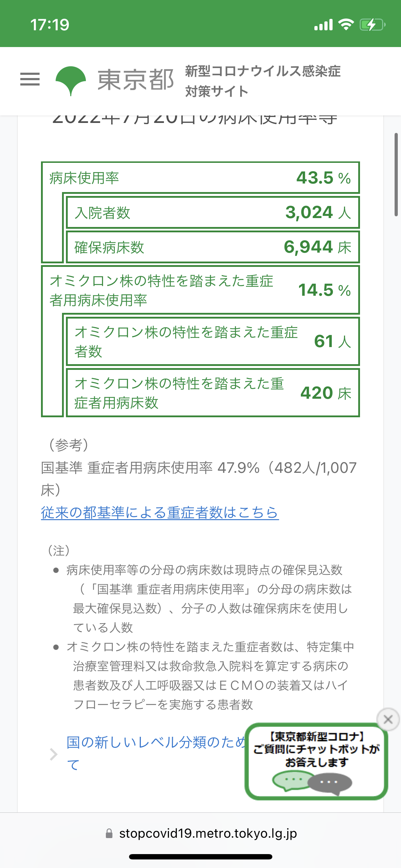
Task: Tap the chat bubbles icon in banner
Action: click(312, 782)
